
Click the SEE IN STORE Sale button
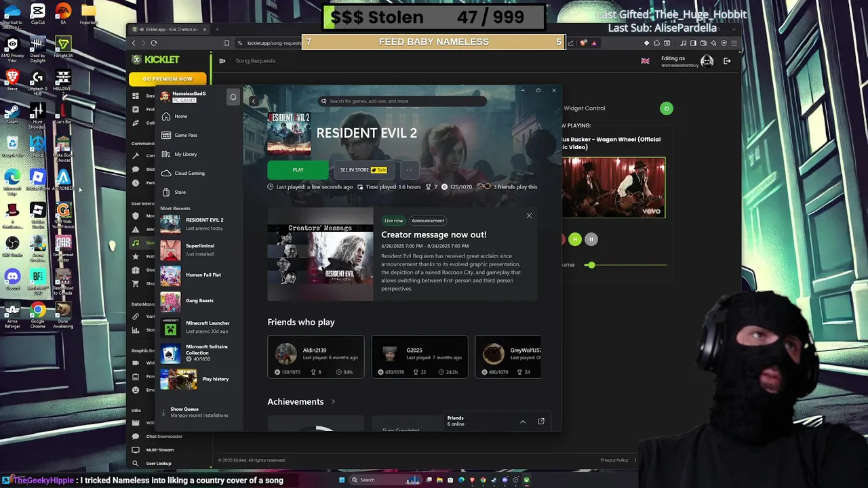[x=363, y=170]
